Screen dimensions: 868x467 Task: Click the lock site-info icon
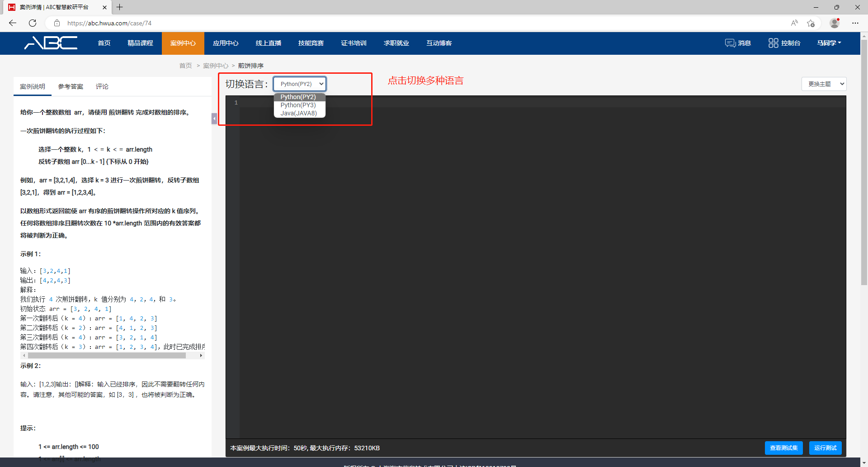(57, 23)
